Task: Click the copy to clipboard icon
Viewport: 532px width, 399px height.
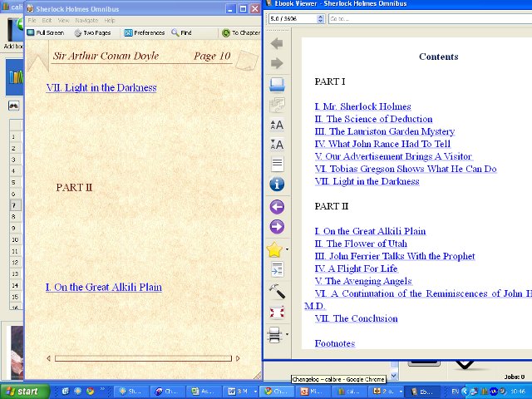Action: (x=277, y=105)
